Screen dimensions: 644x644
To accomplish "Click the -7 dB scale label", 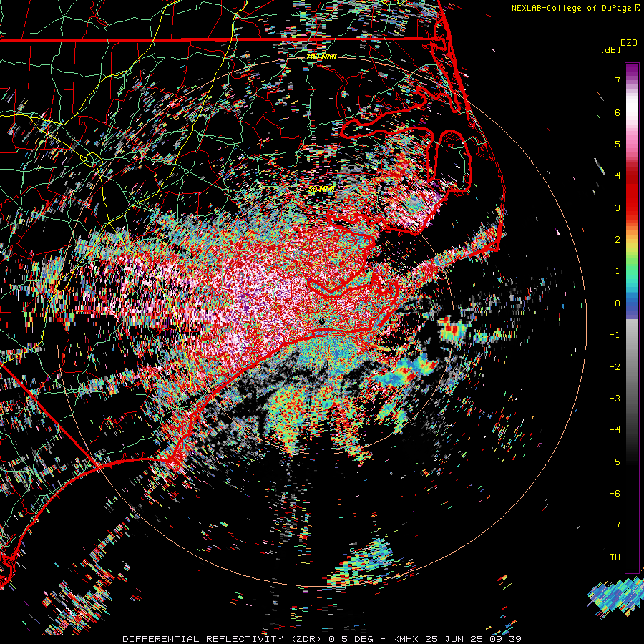I will coord(615,525).
